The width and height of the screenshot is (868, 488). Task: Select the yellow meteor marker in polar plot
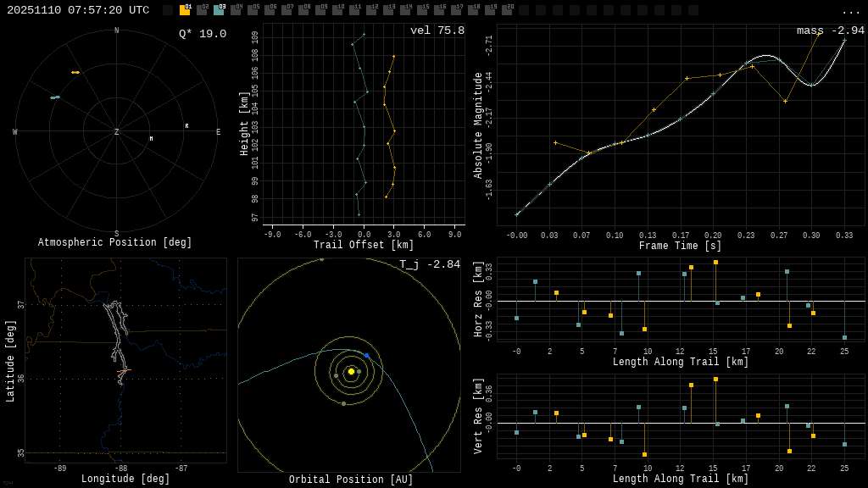(75, 73)
